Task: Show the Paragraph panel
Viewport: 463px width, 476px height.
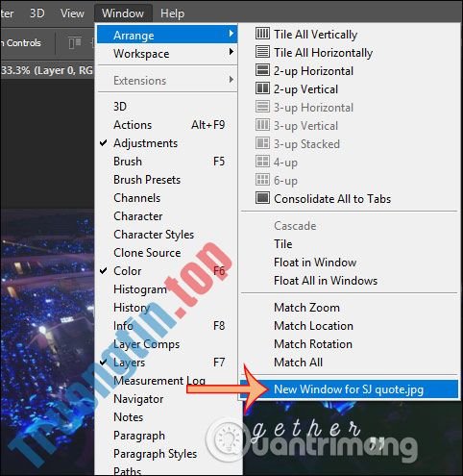Action: 139,436
